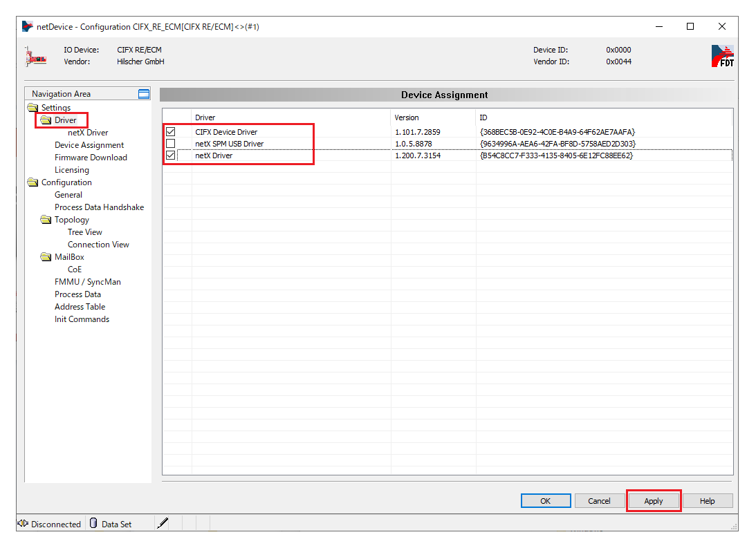Viewport: 756px width, 548px height.
Task: Sort by the Version column header
Action: 407,117
